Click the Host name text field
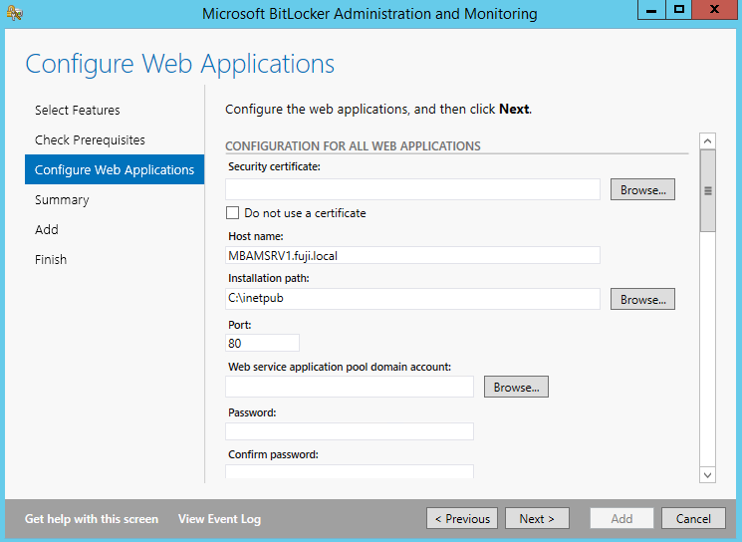This screenshot has height=542, width=742. (412, 256)
